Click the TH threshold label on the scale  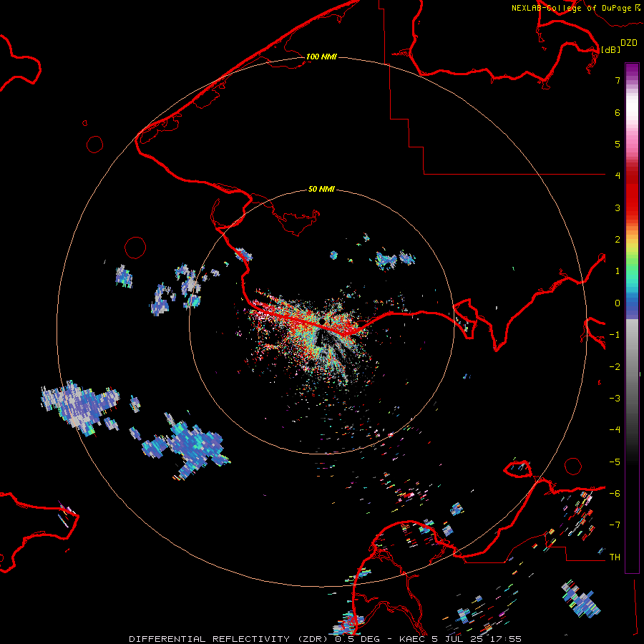tap(615, 557)
